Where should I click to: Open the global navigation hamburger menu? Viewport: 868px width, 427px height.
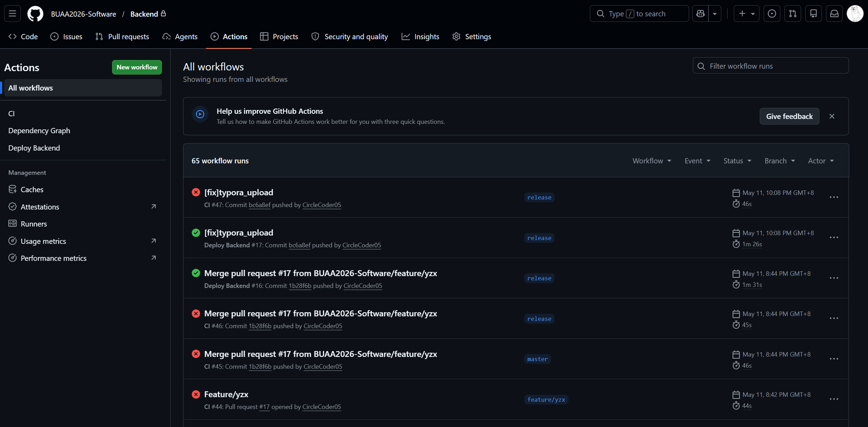12,14
